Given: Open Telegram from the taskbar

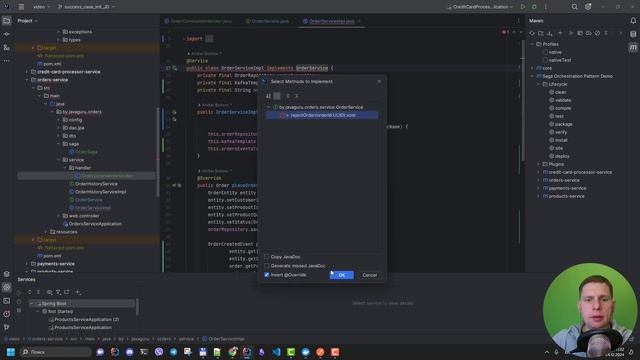Looking at the screenshot, I should 173,352.
